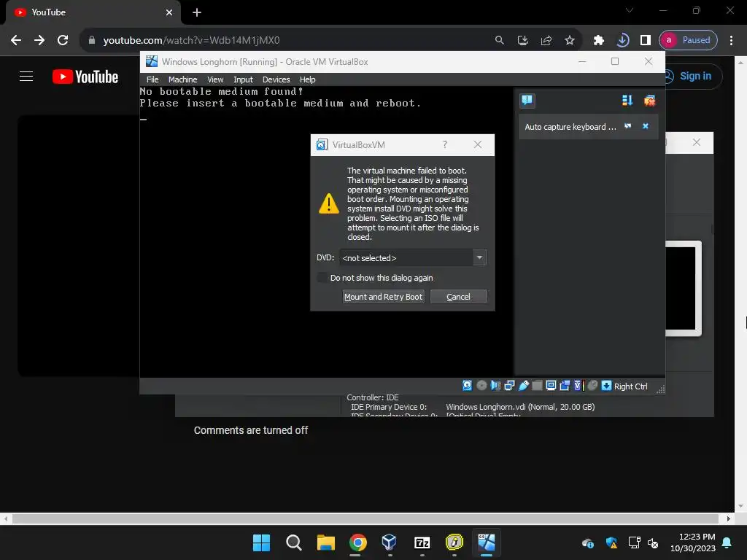Click the YouTube logo home link
The width and height of the screenshot is (747, 560).
[85, 77]
